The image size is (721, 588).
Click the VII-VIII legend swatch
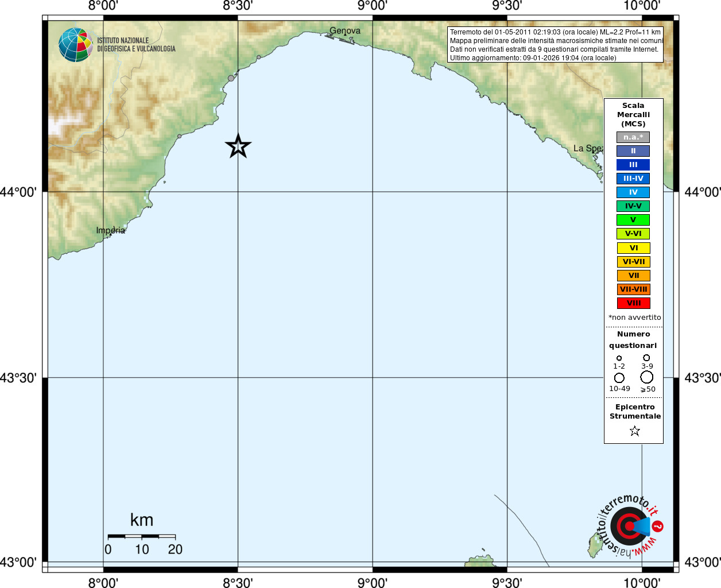tap(633, 289)
